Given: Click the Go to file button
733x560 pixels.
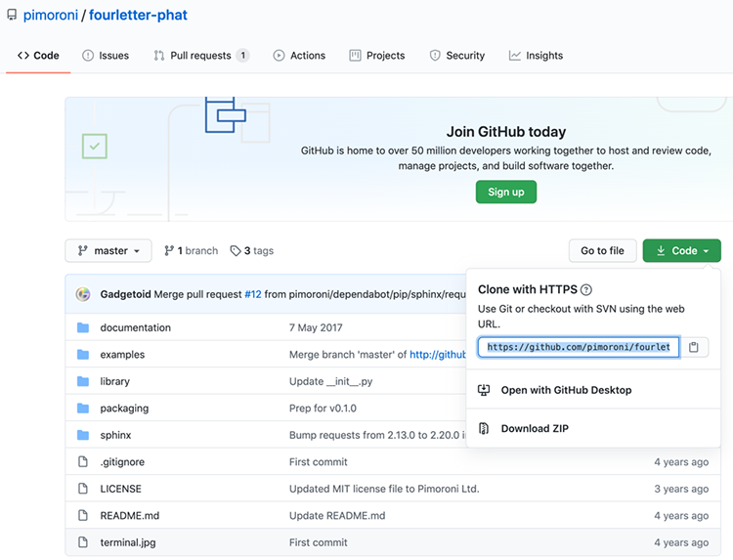Looking at the screenshot, I should (x=603, y=251).
